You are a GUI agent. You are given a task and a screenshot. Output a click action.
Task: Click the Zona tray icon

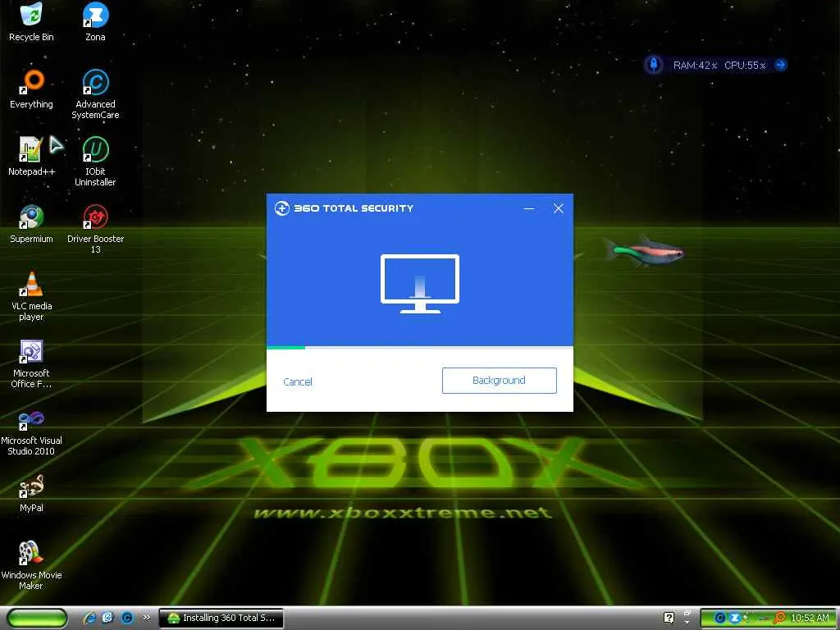[736, 619]
